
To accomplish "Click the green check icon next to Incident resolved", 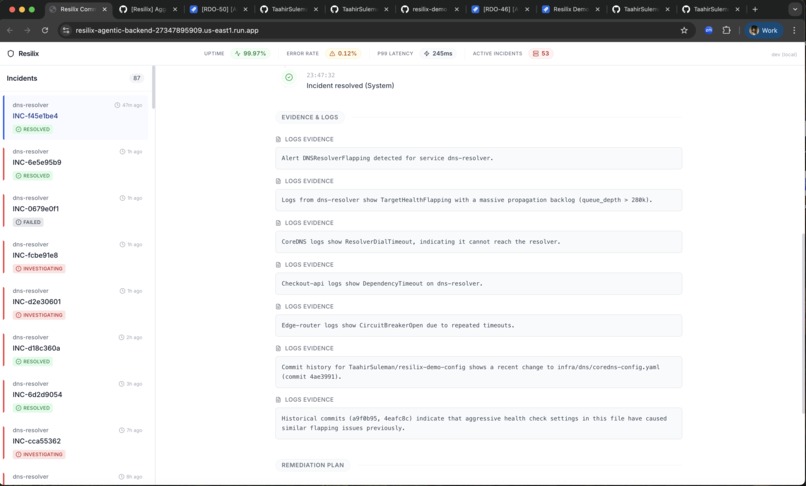I will click(x=289, y=78).
